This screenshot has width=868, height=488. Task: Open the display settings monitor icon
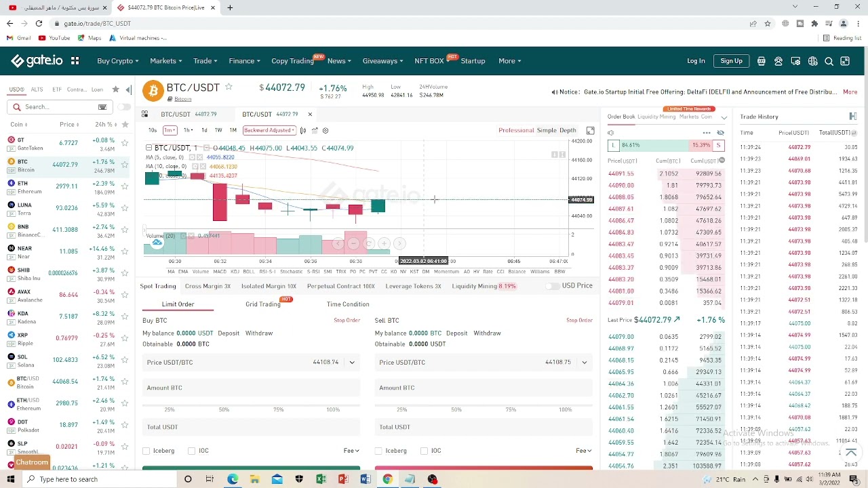(795, 61)
